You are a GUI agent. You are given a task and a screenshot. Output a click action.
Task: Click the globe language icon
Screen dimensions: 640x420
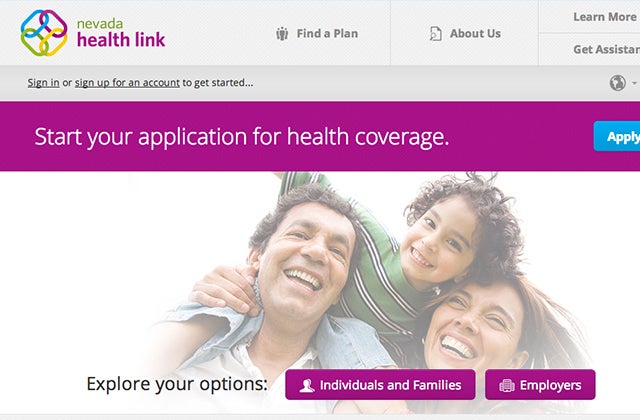click(618, 83)
